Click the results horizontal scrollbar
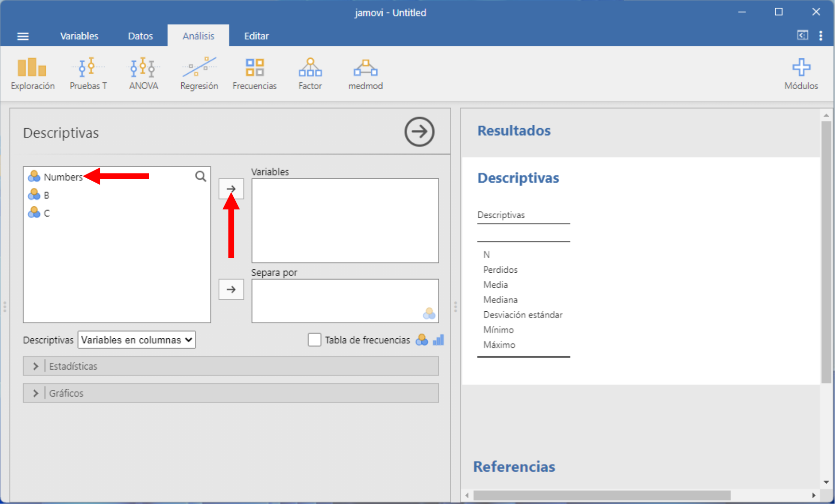Viewport: 835px width, 504px height. pyautogui.click(x=601, y=495)
